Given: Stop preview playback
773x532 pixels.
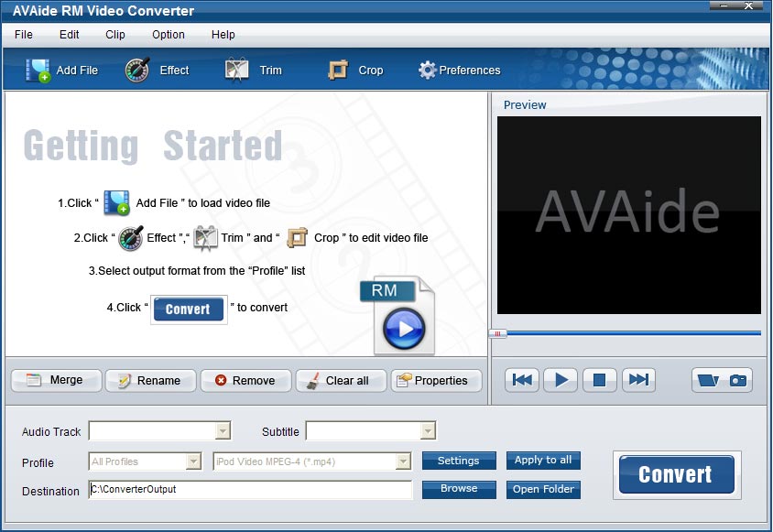Looking at the screenshot, I should tap(599, 380).
